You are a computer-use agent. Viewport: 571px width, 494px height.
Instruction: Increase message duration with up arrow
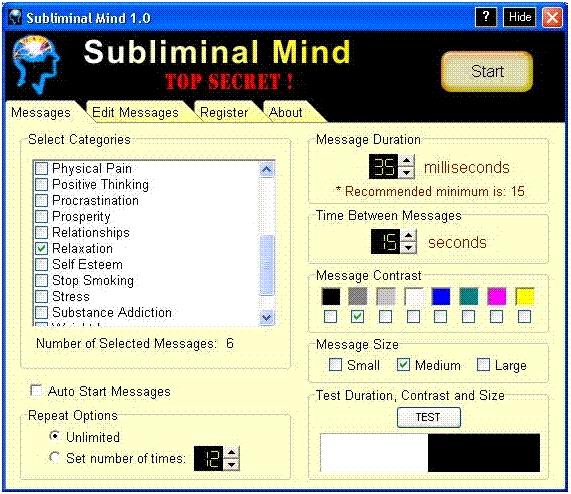click(x=407, y=161)
